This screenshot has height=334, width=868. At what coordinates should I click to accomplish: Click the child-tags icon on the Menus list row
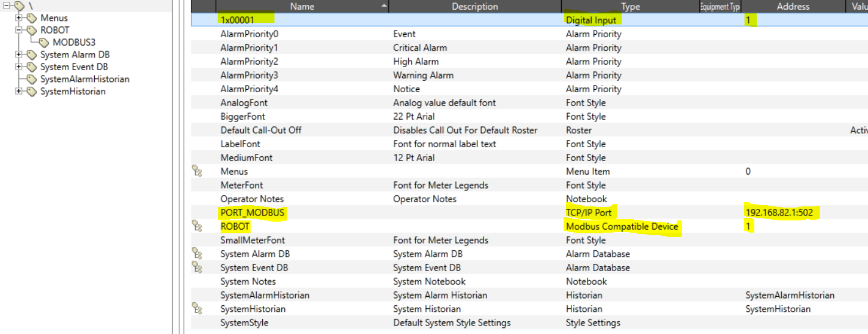pyautogui.click(x=197, y=172)
